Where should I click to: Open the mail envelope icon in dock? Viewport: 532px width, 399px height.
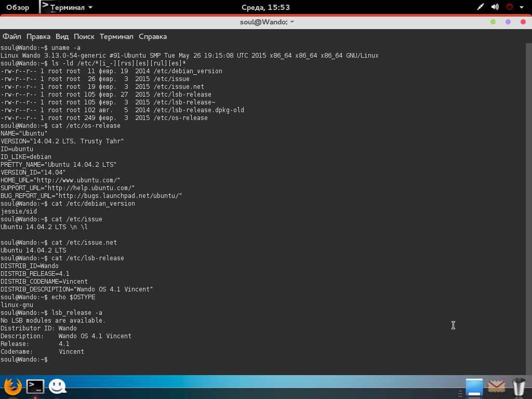(x=496, y=387)
